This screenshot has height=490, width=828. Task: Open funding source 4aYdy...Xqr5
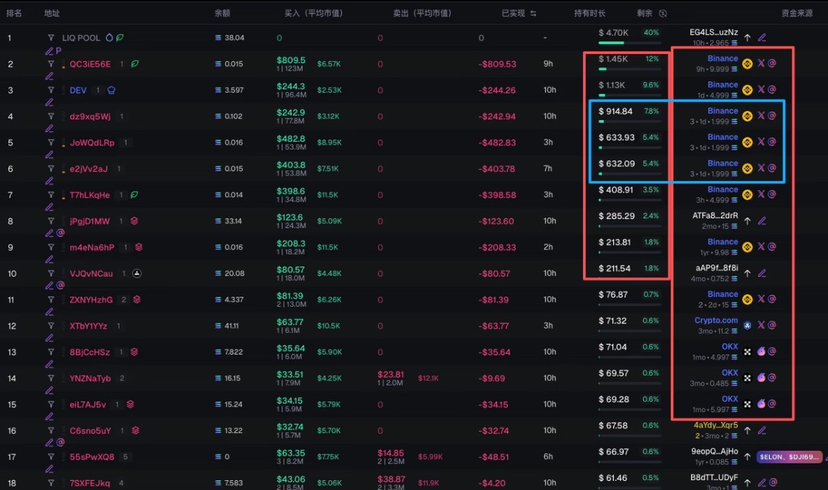(716, 425)
